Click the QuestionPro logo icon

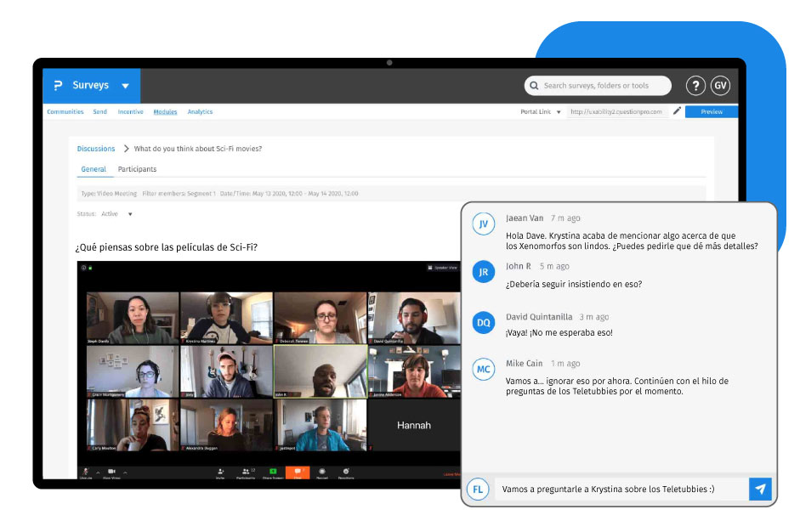[58, 86]
